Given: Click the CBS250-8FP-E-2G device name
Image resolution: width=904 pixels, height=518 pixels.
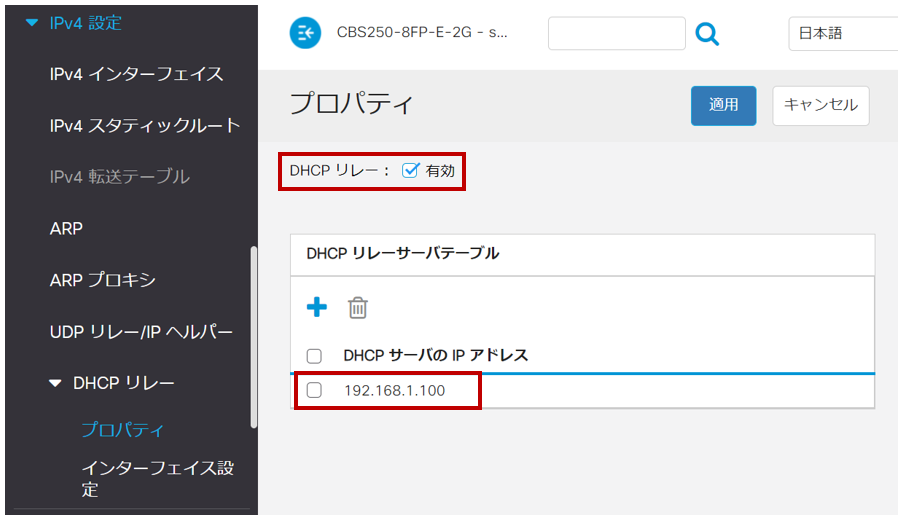Looking at the screenshot, I should (x=422, y=33).
